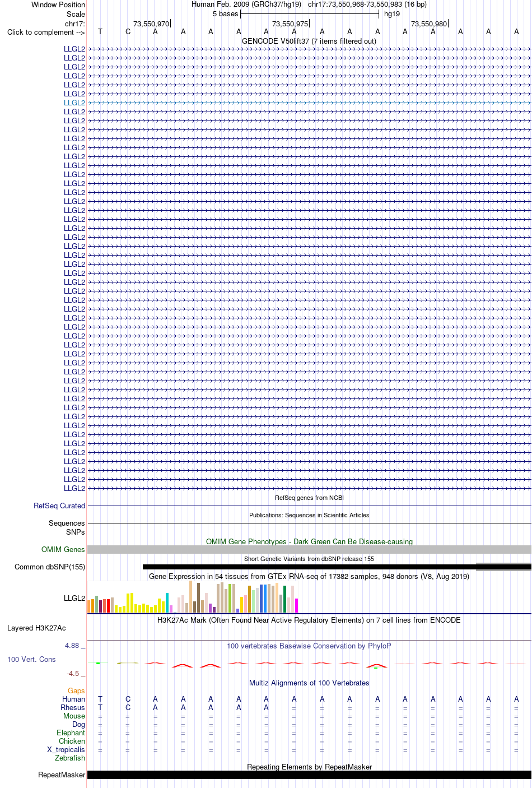Click the RepeatMasker track label

click(62, 775)
